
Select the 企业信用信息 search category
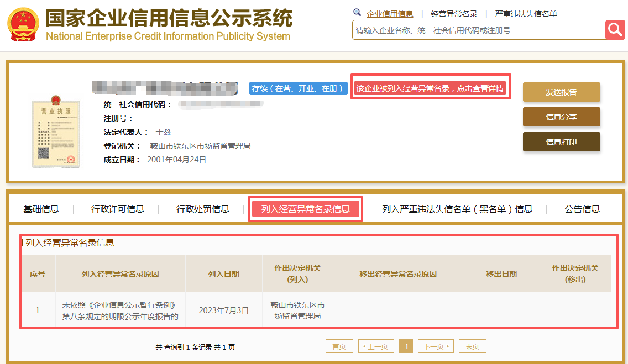[390, 14]
